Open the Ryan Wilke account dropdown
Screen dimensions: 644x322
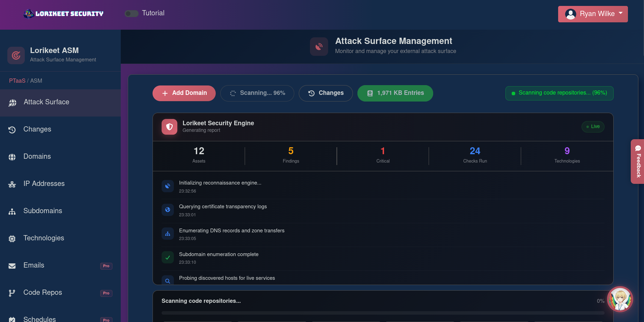(592, 14)
